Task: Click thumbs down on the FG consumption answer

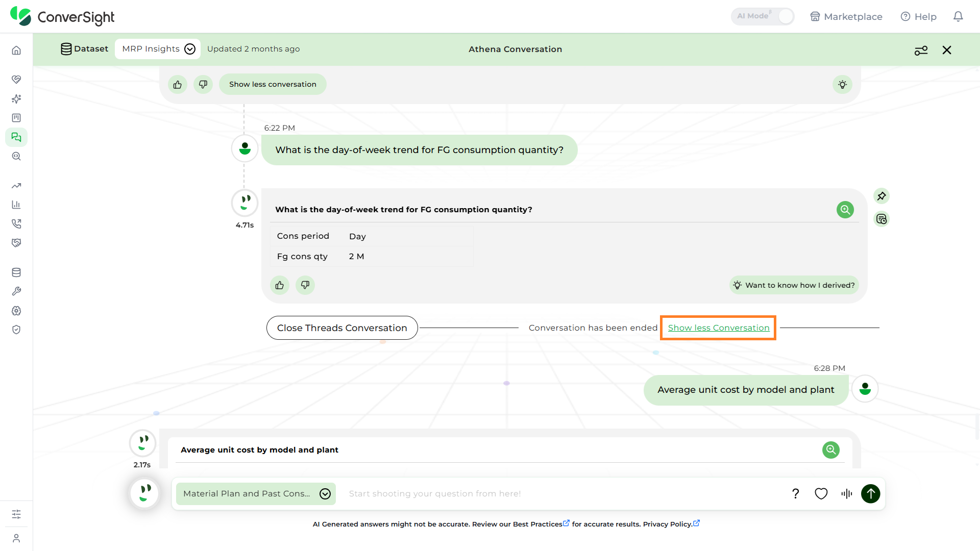Action: pos(305,285)
